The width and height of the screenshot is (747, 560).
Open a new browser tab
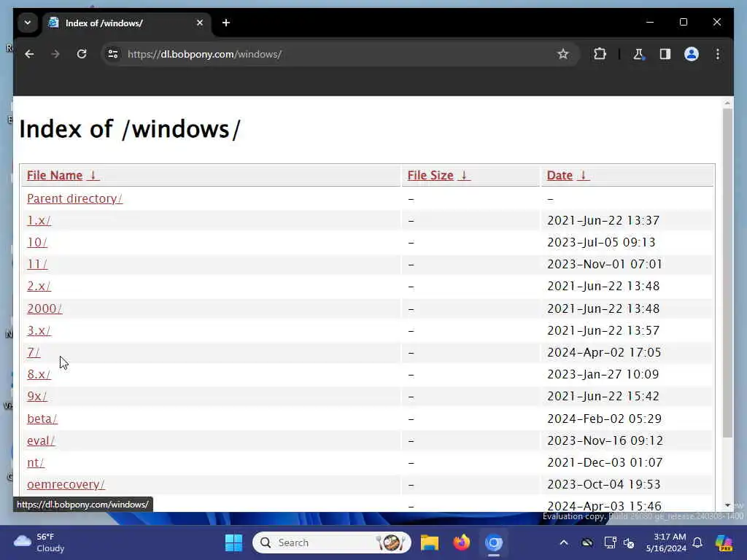(226, 23)
